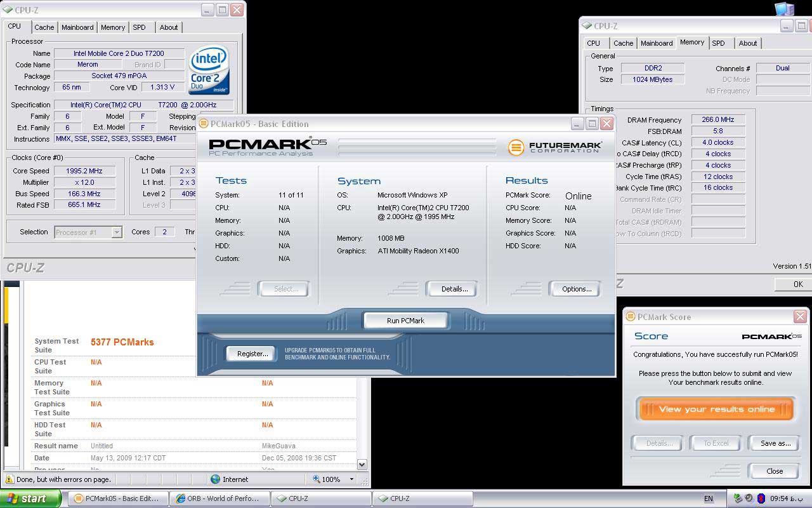Click the Intel Core 2 Duo logo
The height and width of the screenshot is (508, 812).
209,69
